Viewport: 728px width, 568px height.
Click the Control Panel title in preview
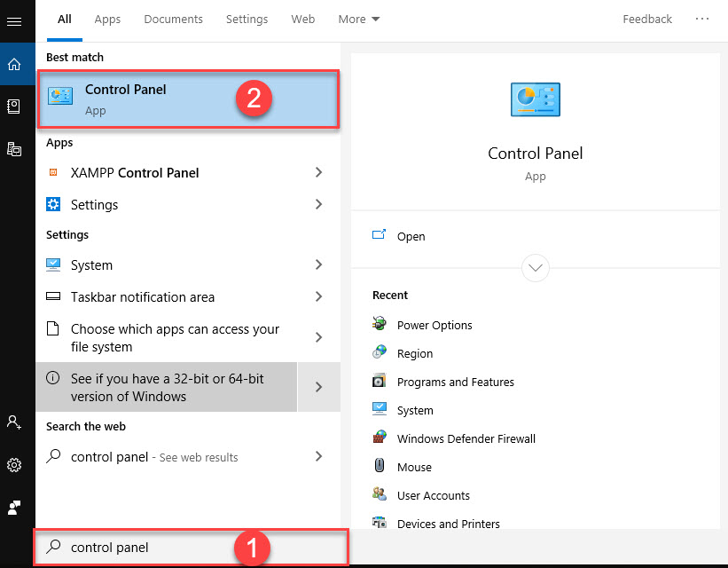tap(536, 154)
